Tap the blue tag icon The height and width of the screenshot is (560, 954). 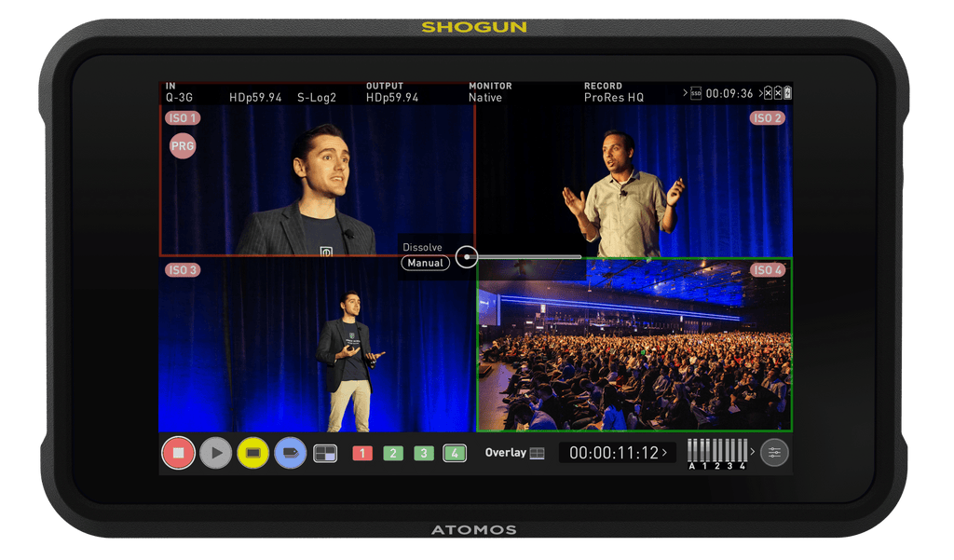290,453
